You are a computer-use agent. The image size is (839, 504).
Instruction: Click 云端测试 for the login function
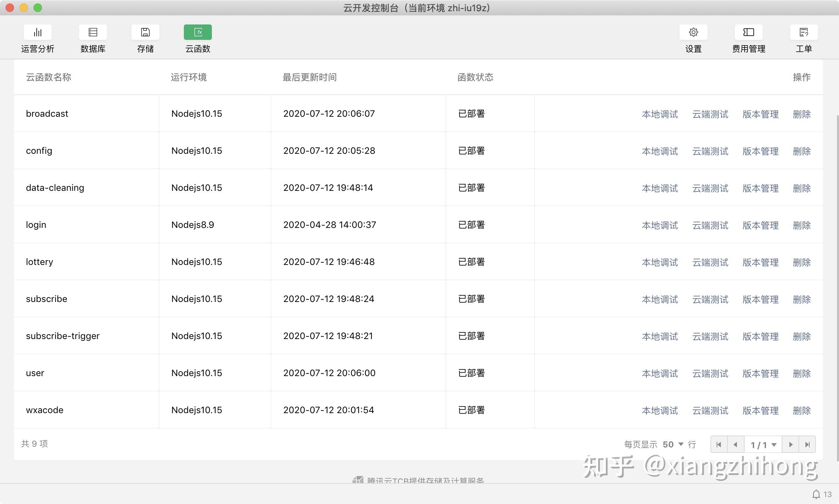click(710, 225)
